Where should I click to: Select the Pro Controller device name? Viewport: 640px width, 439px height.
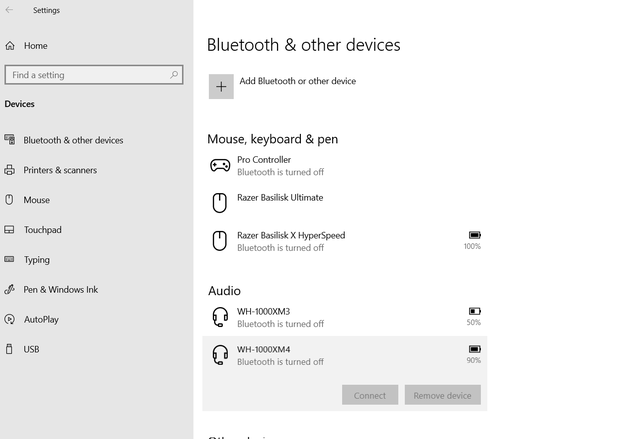264,160
